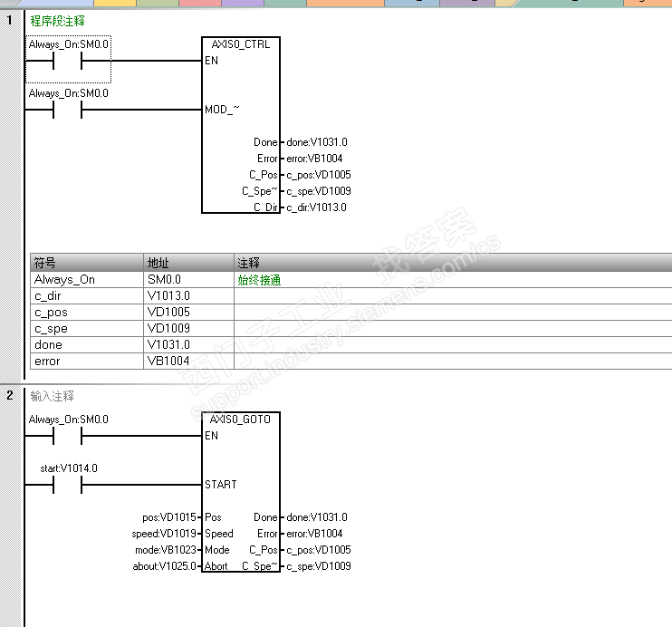Viewport: 672px width, 627px height.
Task: Select mode:VB1023 input operand
Action: 166,550
